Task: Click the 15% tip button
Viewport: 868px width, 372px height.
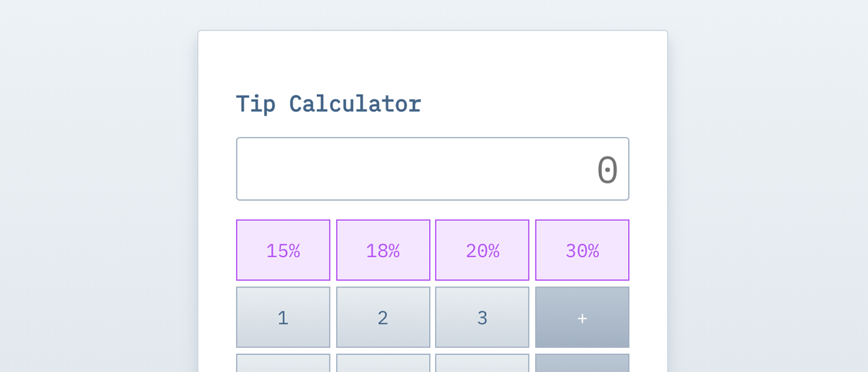Action: point(283,250)
